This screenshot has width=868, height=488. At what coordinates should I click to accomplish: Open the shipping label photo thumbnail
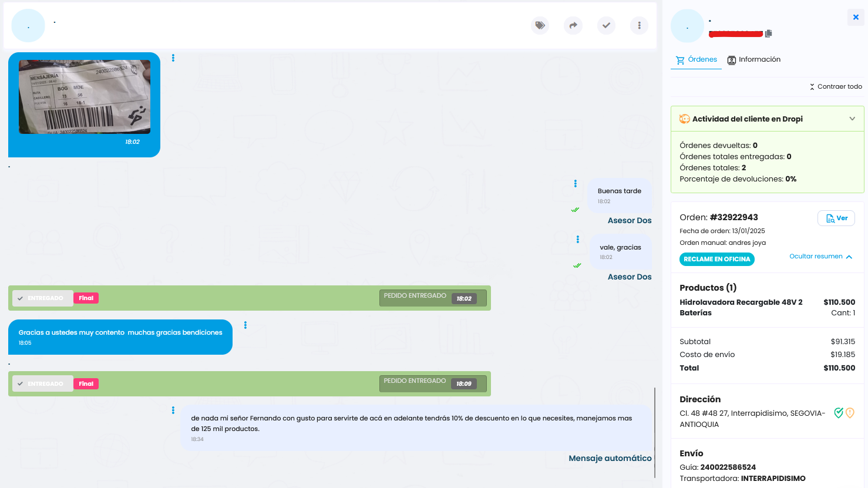[85, 97]
